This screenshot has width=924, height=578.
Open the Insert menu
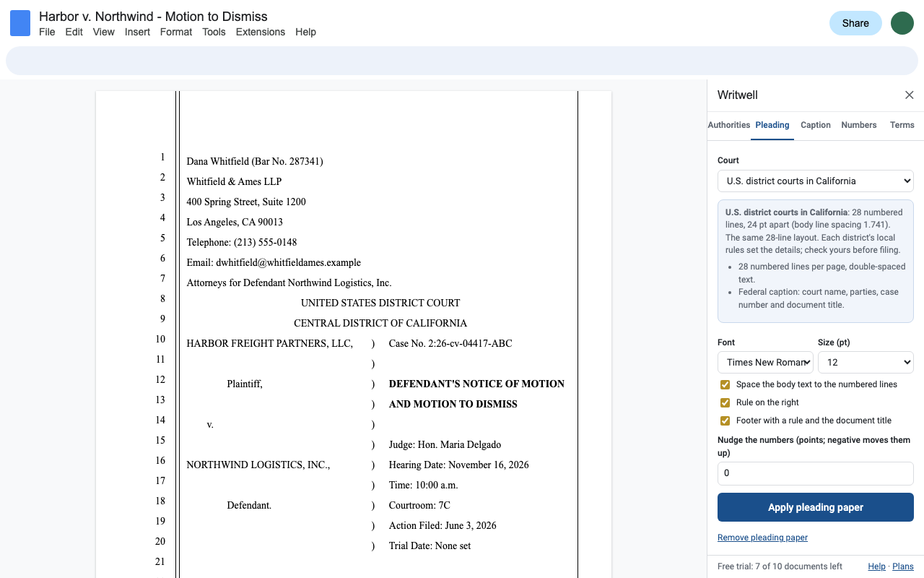click(x=137, y=32)
